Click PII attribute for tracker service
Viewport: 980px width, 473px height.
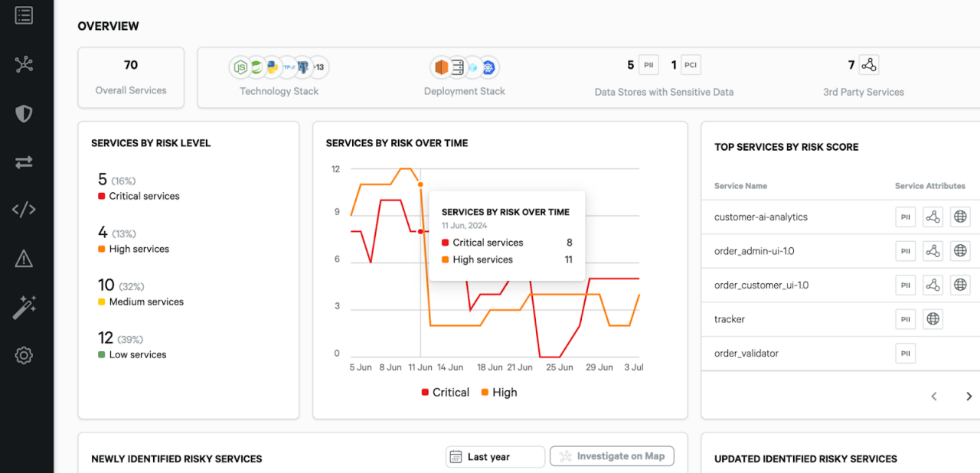tap(906, 319)
